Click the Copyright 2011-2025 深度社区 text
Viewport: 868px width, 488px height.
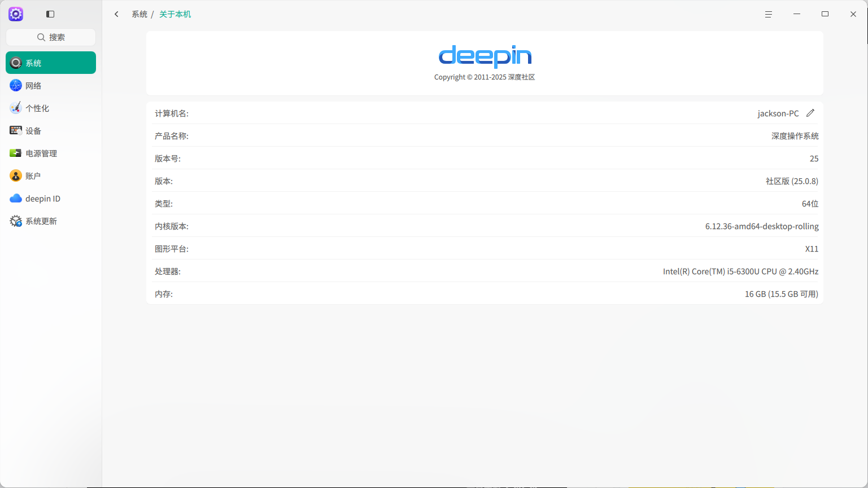(485, 77)
